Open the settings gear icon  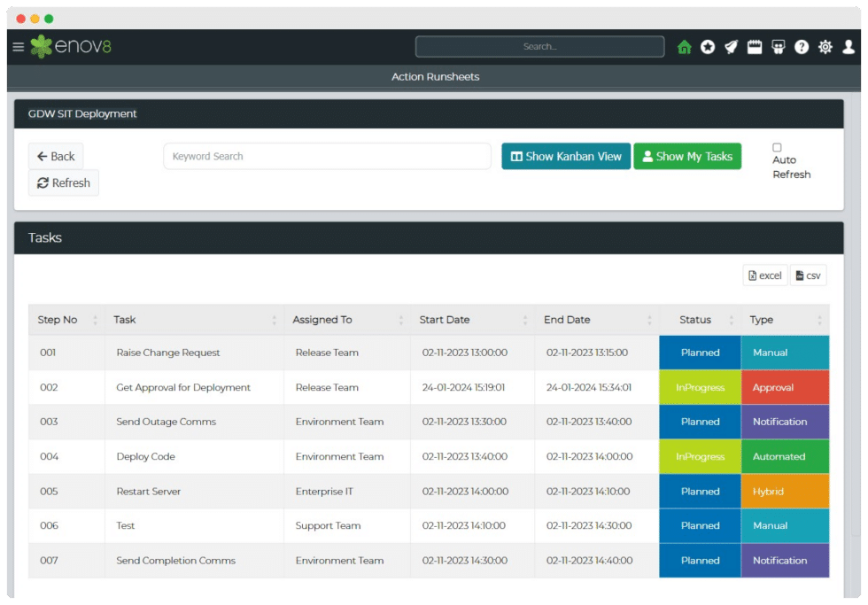pyautogui.click(x=825, y=47)
